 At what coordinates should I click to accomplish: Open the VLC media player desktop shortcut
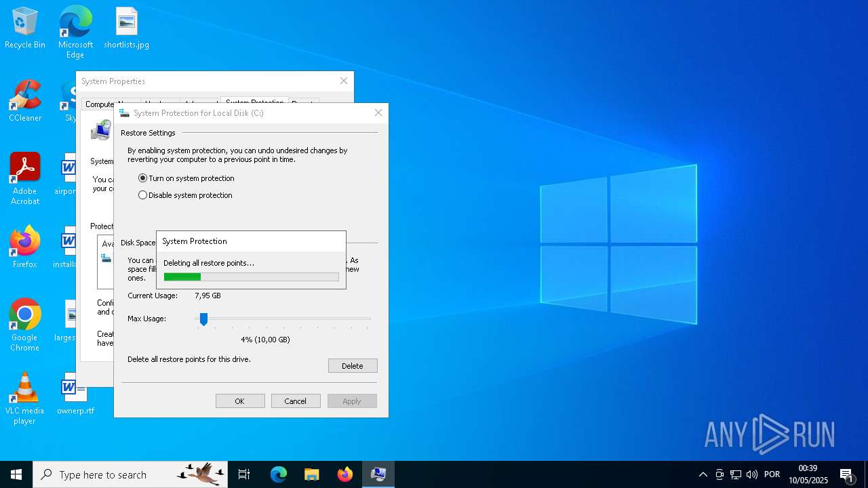point(25,399)
